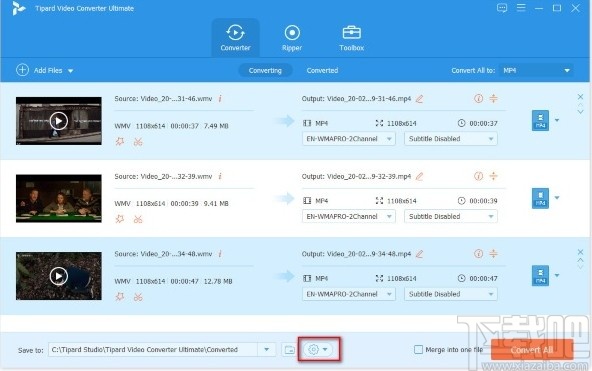Open compress icon for output 9-32-39.mp4
The width and height of the screenshot is (592, 371).
pyautogui.click(x=493, y=176)
